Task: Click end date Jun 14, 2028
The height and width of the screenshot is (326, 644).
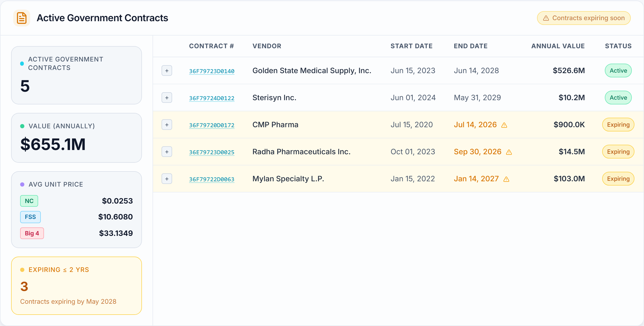Action: click(x=476, y=71)
